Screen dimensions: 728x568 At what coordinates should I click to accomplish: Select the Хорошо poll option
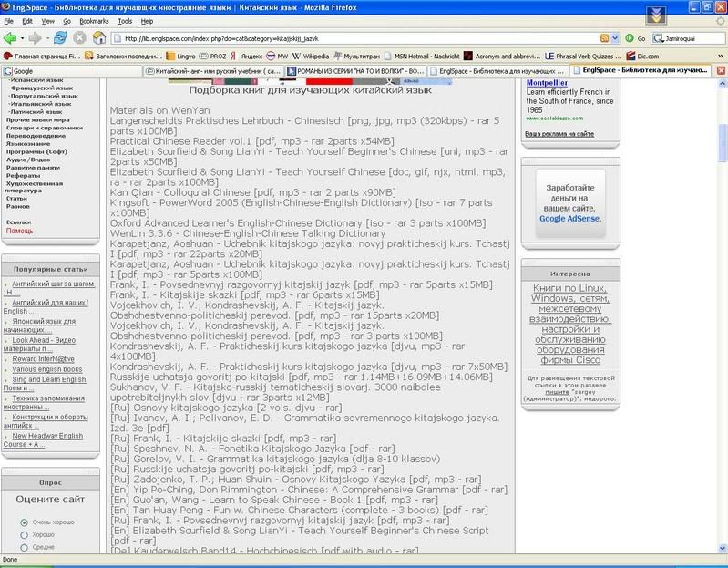24,535
